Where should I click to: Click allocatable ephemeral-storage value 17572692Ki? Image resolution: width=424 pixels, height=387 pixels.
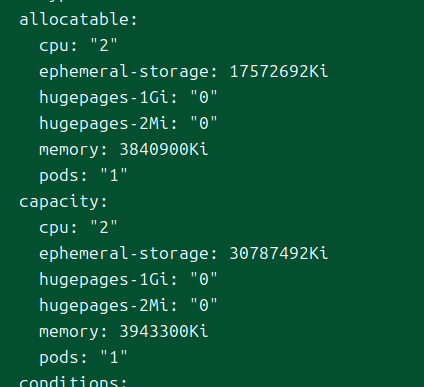pos(279,71)
